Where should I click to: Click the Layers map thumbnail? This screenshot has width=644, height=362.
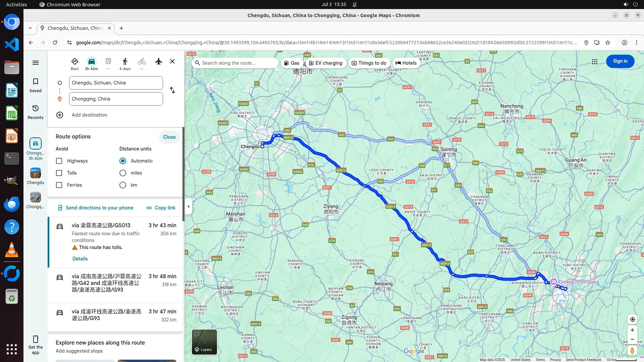[x=204, y=342]
